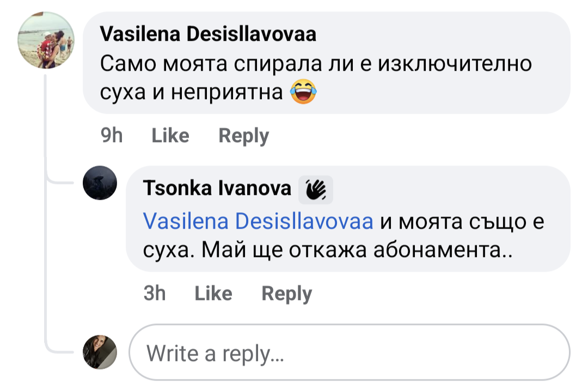
Task: Reply to Vasilena Desisllavovaa's comment
Action: 243,135
